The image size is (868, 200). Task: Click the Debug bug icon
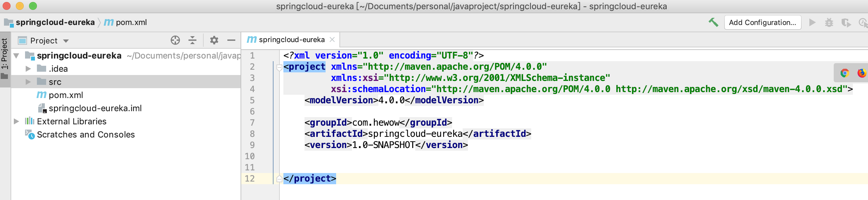point(829,22)
